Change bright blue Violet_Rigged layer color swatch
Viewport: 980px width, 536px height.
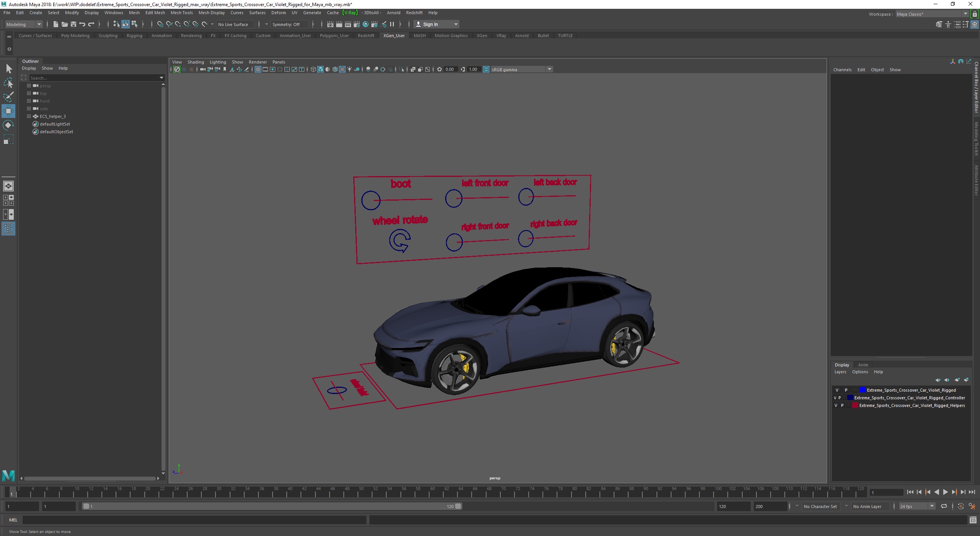(862, 390)
